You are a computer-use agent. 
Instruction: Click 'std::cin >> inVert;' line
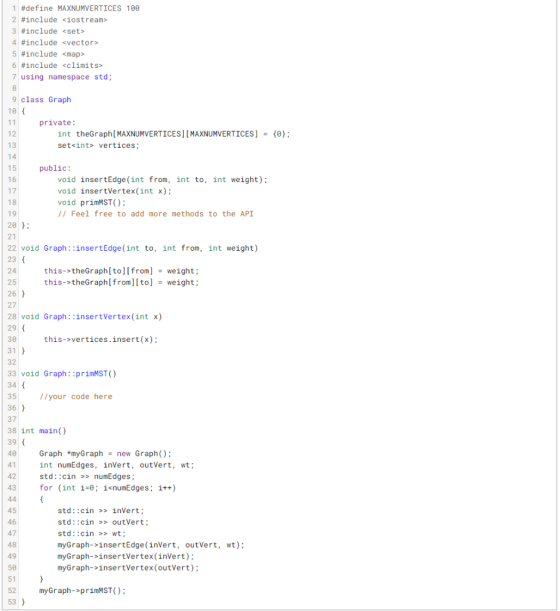[101, 510]
